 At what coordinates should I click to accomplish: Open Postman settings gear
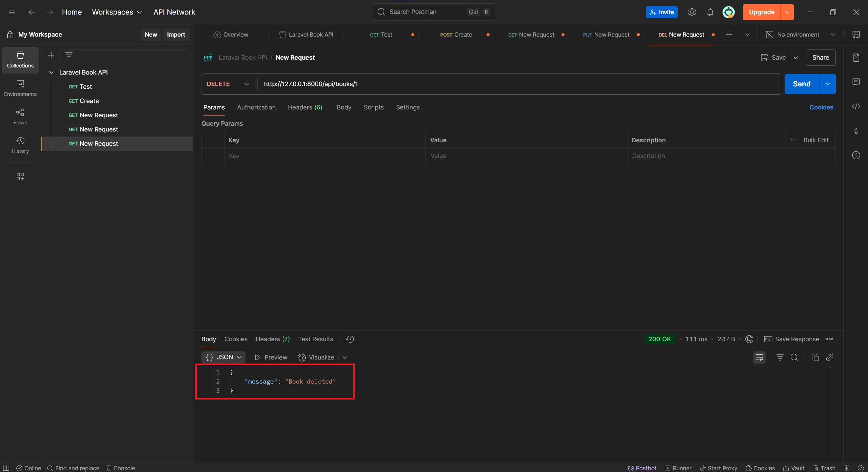(x=692, y=12)
